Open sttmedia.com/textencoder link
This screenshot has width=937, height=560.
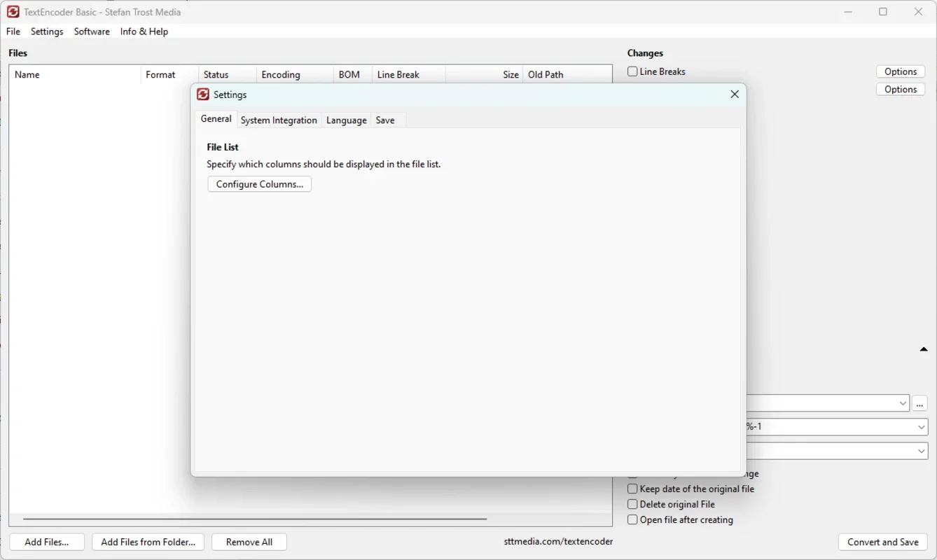[558, 541]
